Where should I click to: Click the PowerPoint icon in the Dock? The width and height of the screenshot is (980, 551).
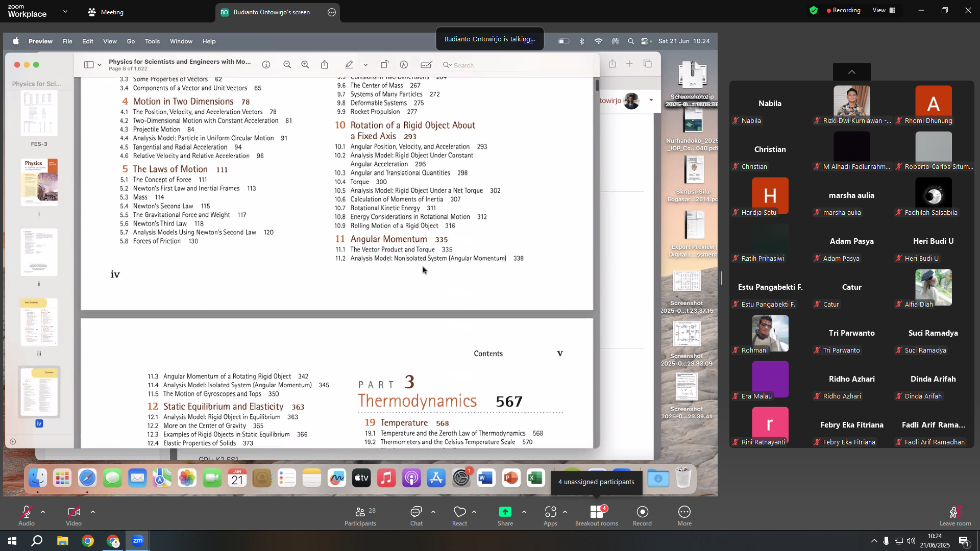click(x=511, y=478)
